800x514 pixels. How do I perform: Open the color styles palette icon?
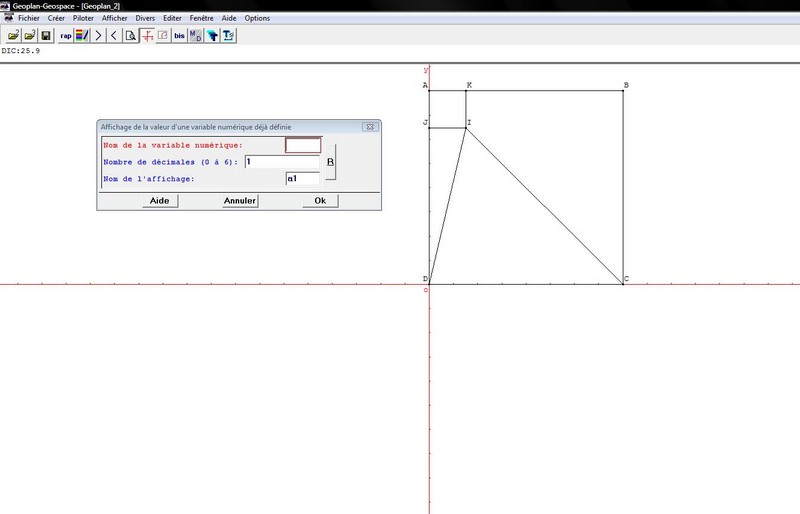82,35
